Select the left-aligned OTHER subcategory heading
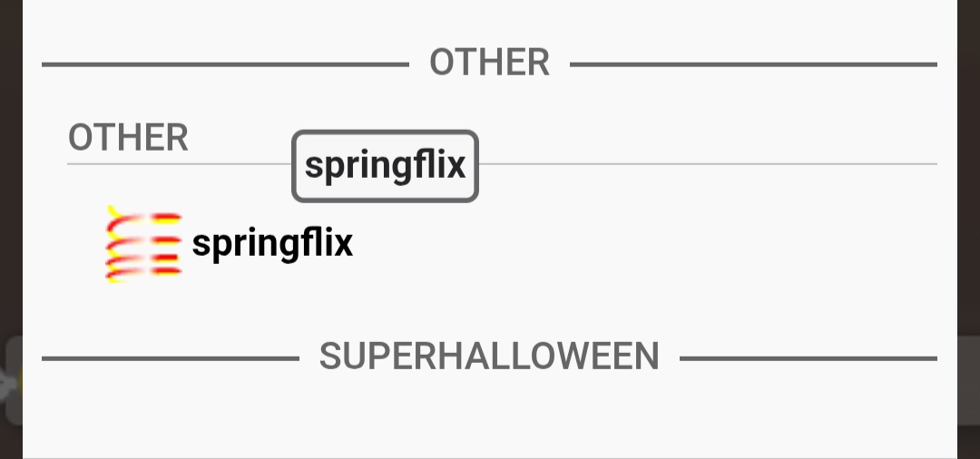The image size is (980, 459). click(x=128, y=138)
